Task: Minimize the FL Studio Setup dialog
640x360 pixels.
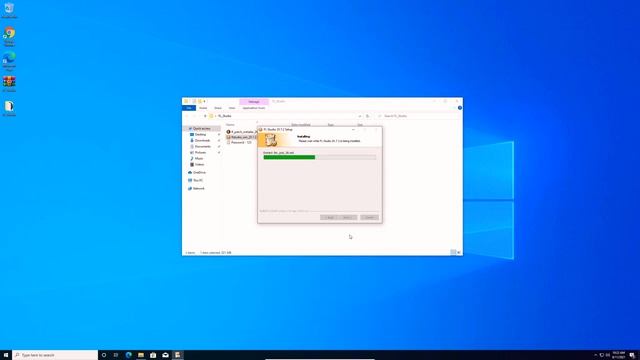Action: [x=353, y=130]
